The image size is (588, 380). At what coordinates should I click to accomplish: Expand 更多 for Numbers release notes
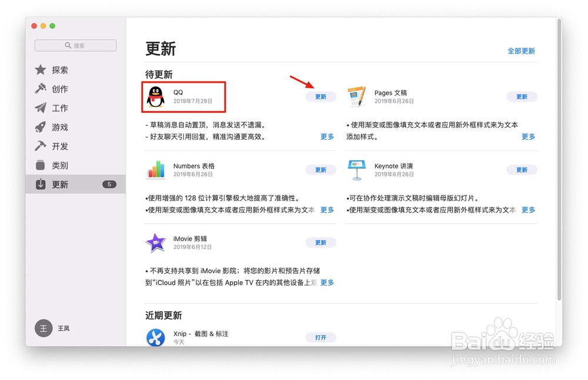(x=327, y=210)
